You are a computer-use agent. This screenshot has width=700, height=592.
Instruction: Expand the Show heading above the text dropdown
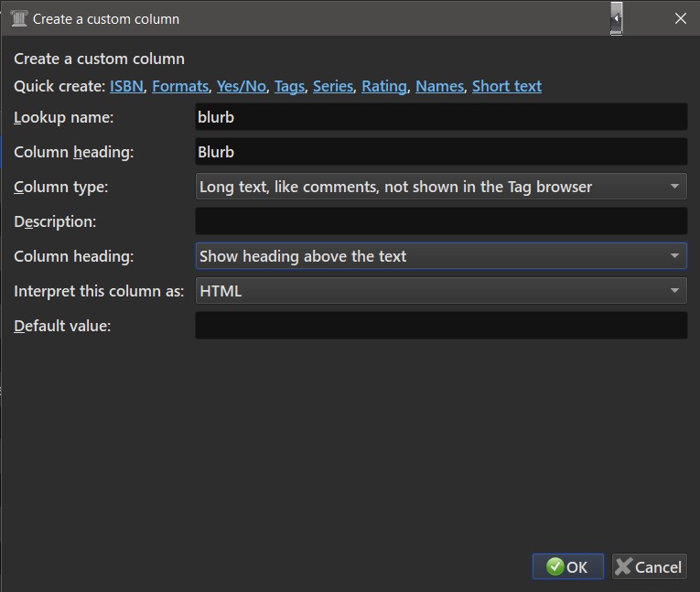click(441, 256)
